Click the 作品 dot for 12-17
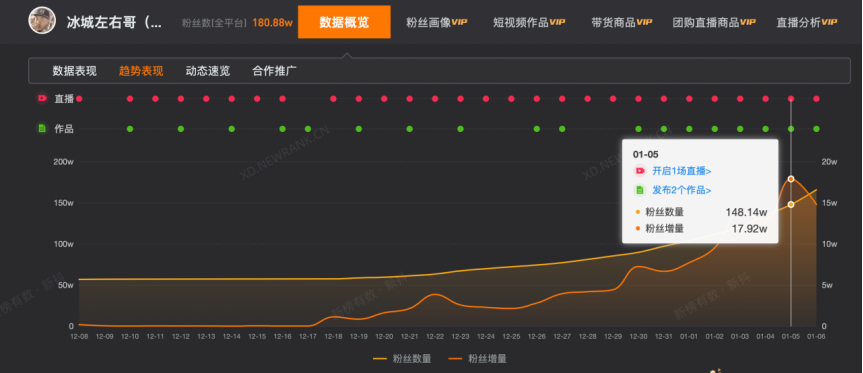 click(308, 129)
